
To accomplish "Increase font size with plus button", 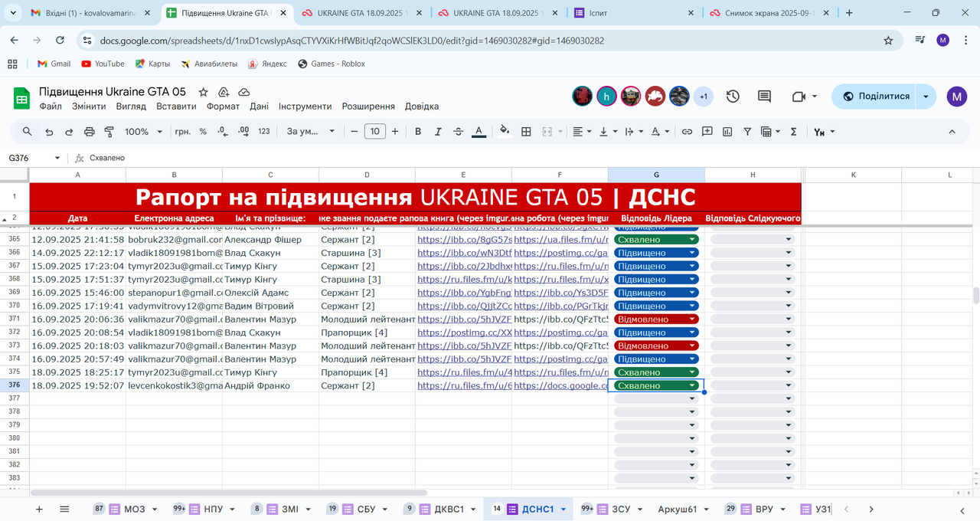I will pos(395,132).
